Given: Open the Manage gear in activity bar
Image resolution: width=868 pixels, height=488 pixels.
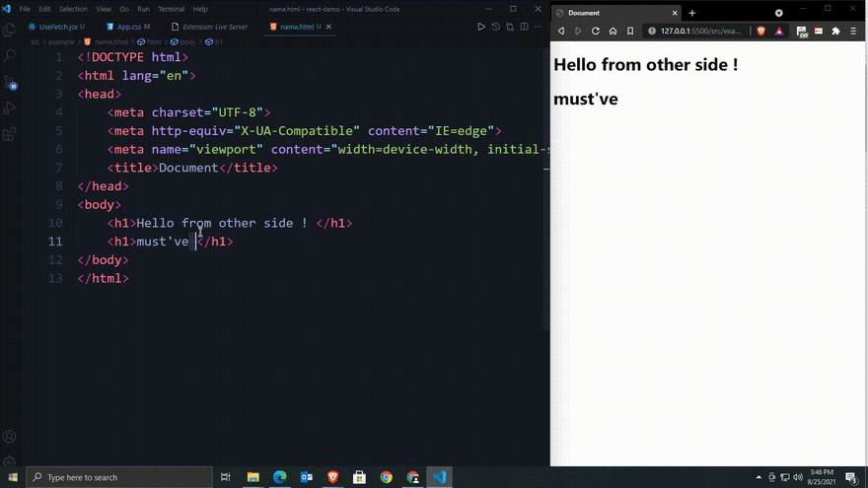Looking at the screenshot, I should [x=10, y=460].
